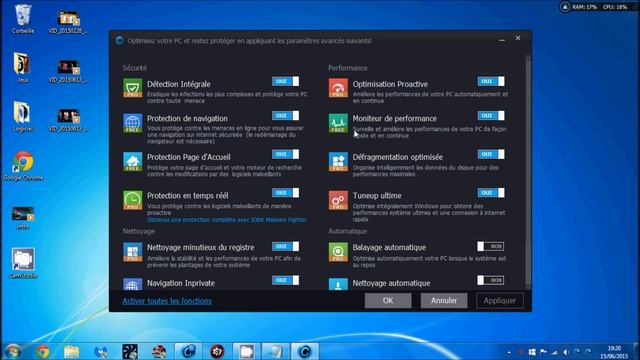640x360 pixels.
Task: Click the network icon in system tray
Action: (x=554, y=352)
